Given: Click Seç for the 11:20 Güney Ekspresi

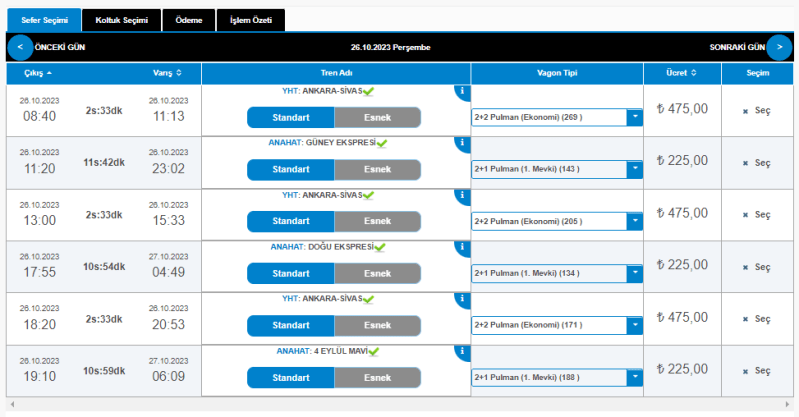Looking at the screenshot, I should [757, 162].
